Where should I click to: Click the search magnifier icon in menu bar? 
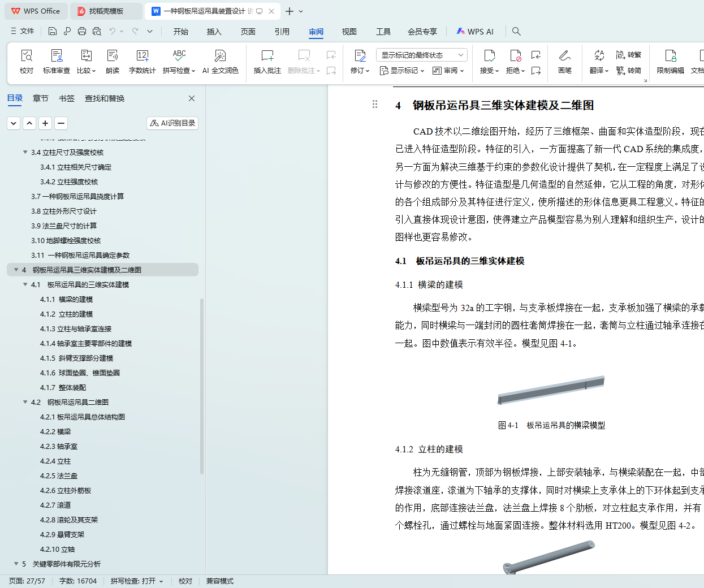tap(516, 31)
